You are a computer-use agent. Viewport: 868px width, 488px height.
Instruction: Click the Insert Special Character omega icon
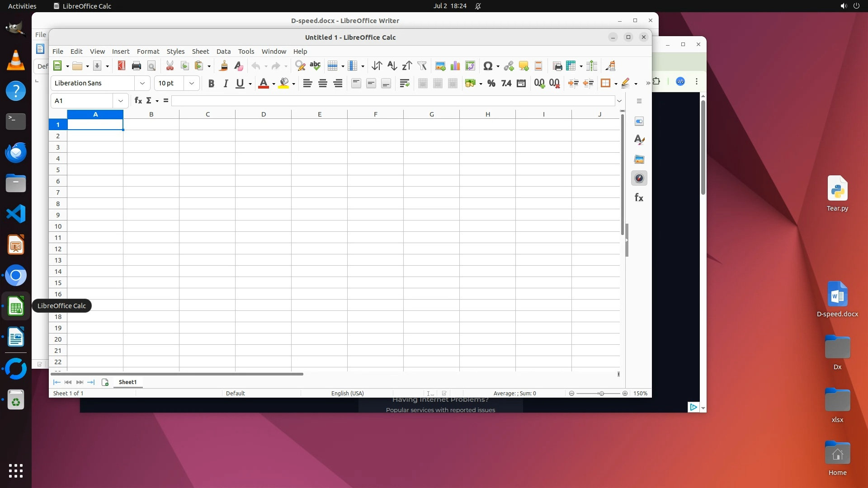tap(487, 66)
